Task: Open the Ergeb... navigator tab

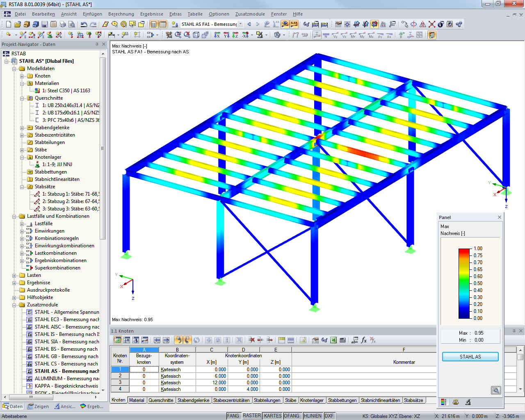Action: coord(92,406)
